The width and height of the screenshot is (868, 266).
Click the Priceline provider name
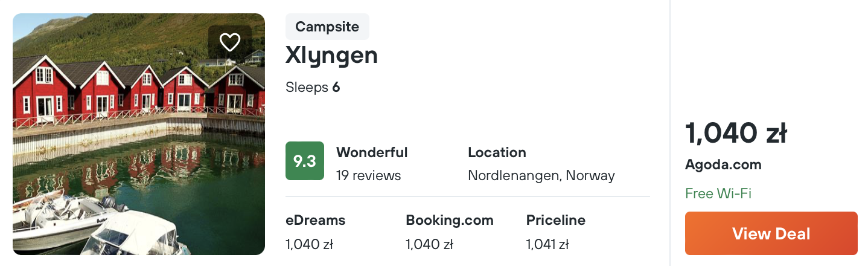coord(556,221)
